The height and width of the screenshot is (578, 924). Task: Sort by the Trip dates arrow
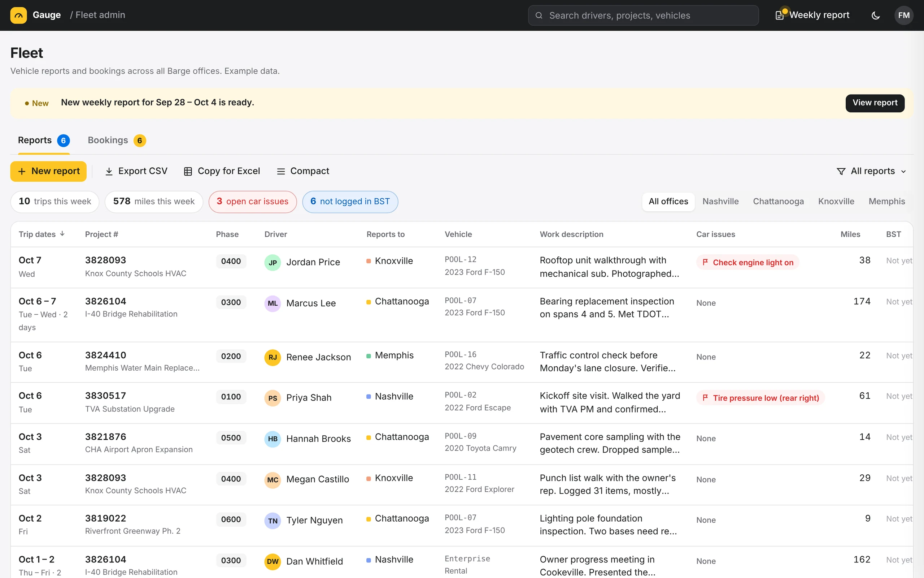coord(62,234)
